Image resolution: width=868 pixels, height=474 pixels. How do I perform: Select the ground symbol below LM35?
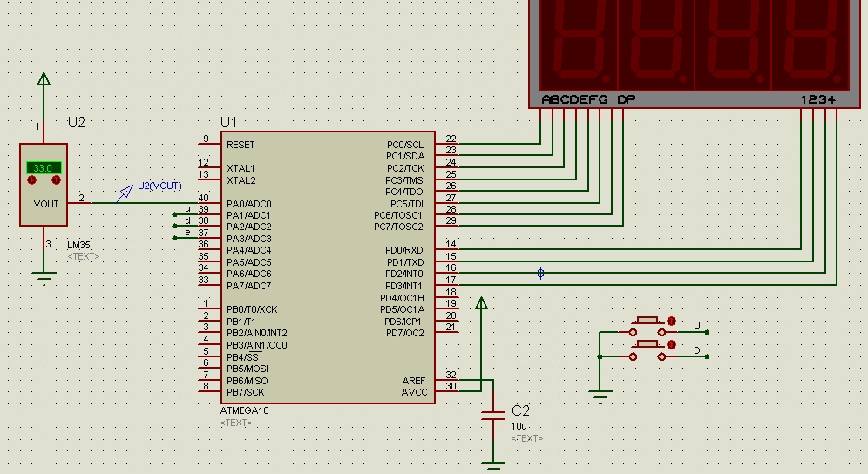[44, 277]
